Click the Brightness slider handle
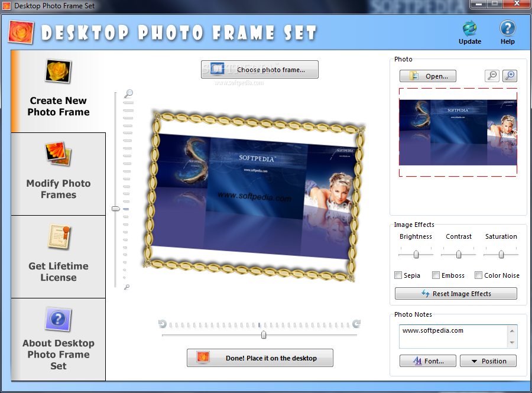Screen dimensions: 532x393 pos(416,254)
